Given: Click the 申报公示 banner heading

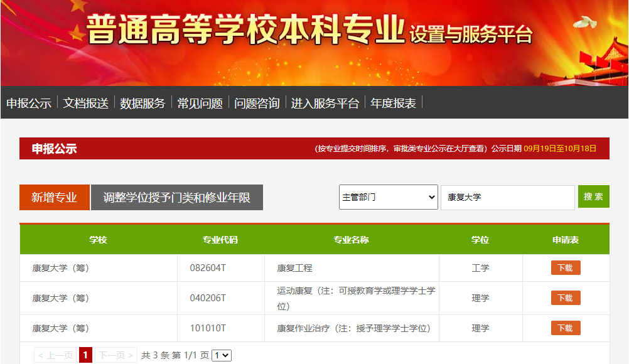Looking at the screenshot, I should click(54, 149).
